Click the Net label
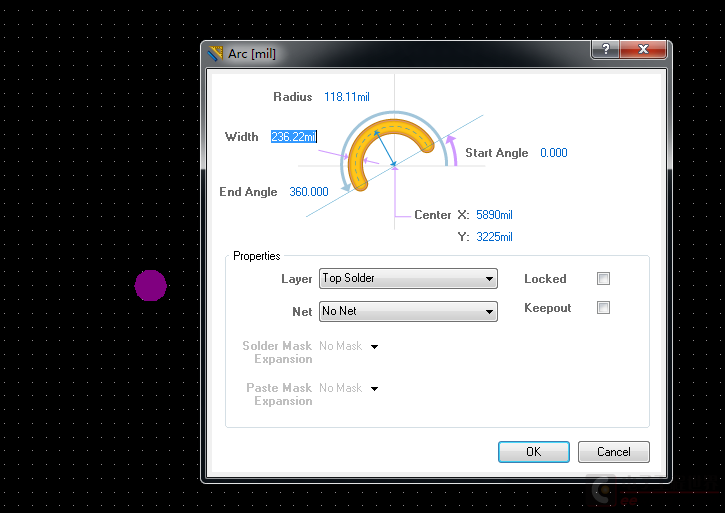 302,312
